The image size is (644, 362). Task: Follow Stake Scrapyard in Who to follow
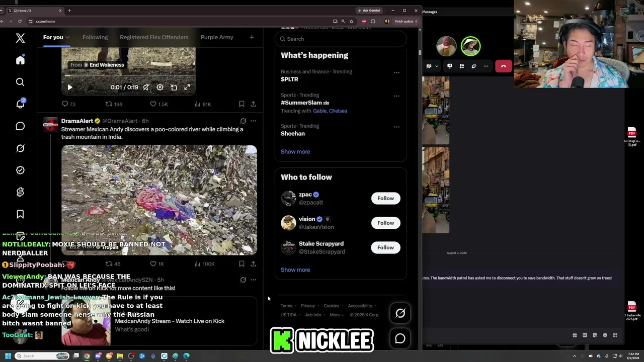[385, 247]
